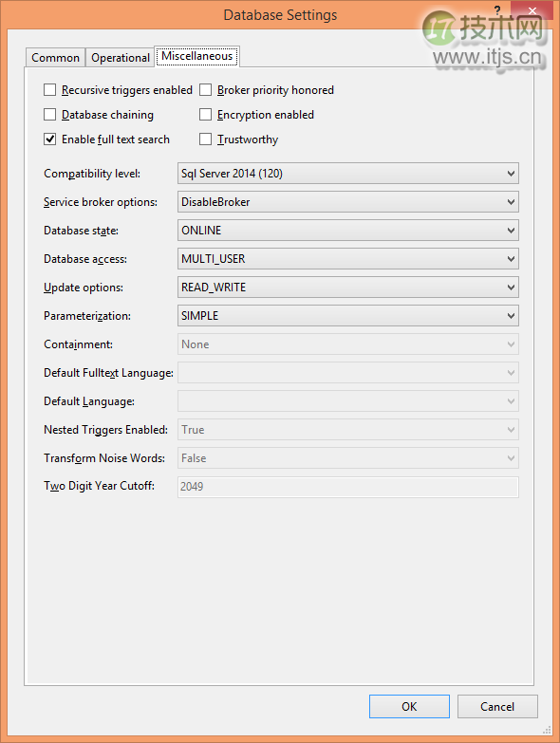The image size is (560, 743).
Task: Enable the Encryption enabled checkbox
Action: tap(205, 115)
